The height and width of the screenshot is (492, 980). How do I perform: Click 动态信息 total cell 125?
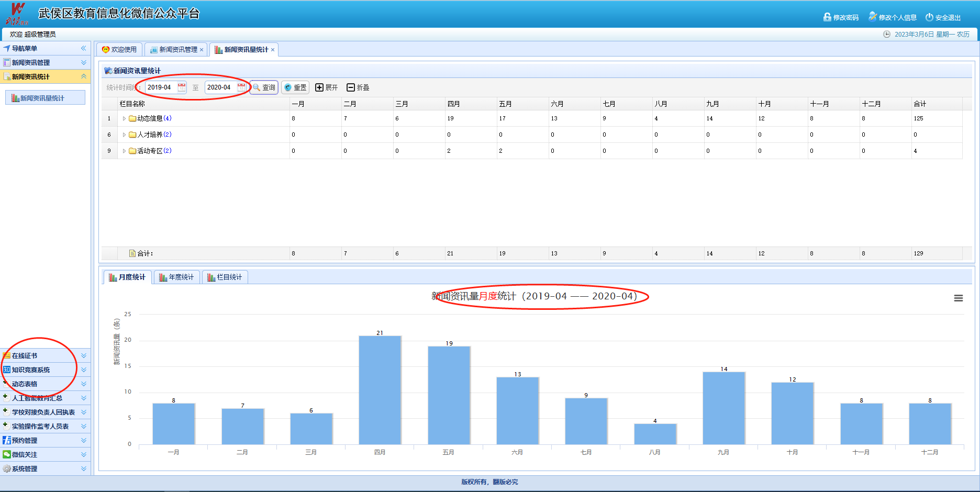[x=937, y=118]
